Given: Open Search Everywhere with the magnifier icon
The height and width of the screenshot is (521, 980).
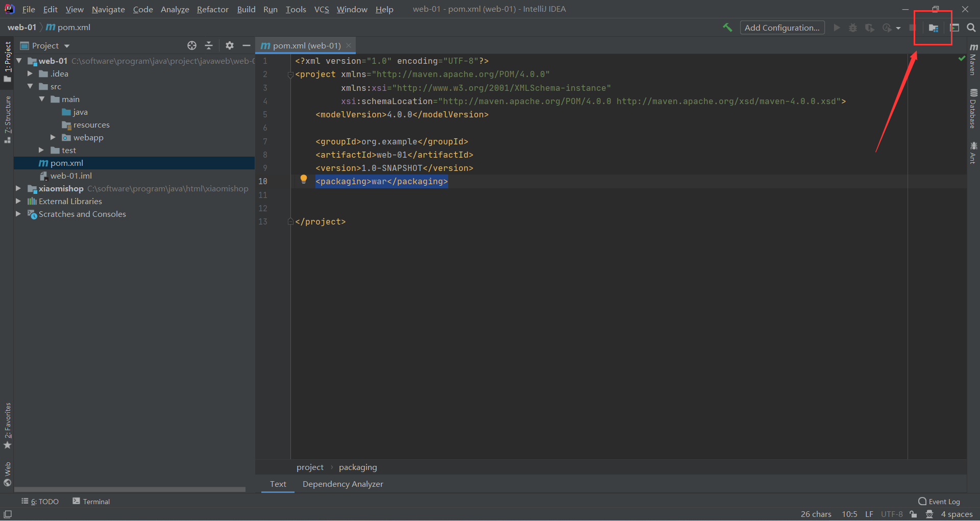Looking at the screenshot, I should (971, 28).
